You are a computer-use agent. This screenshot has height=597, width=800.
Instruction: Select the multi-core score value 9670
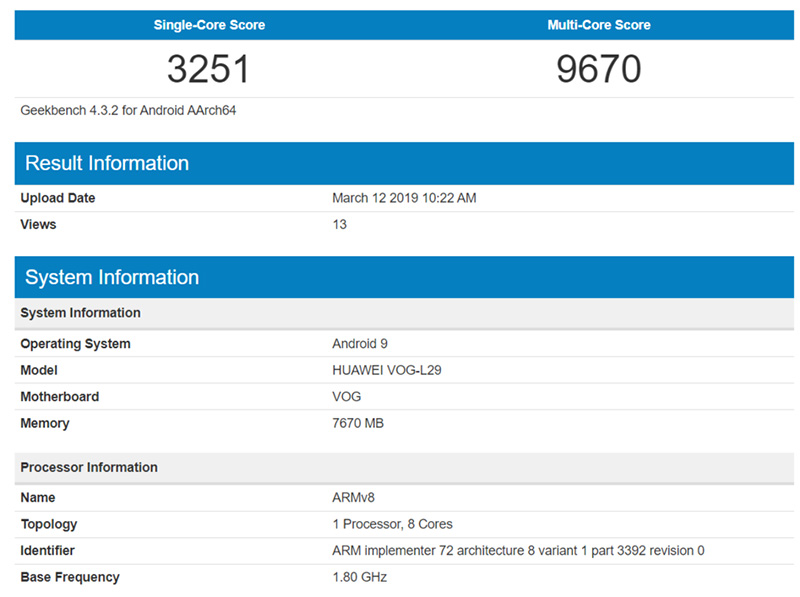tap(598, 69)
